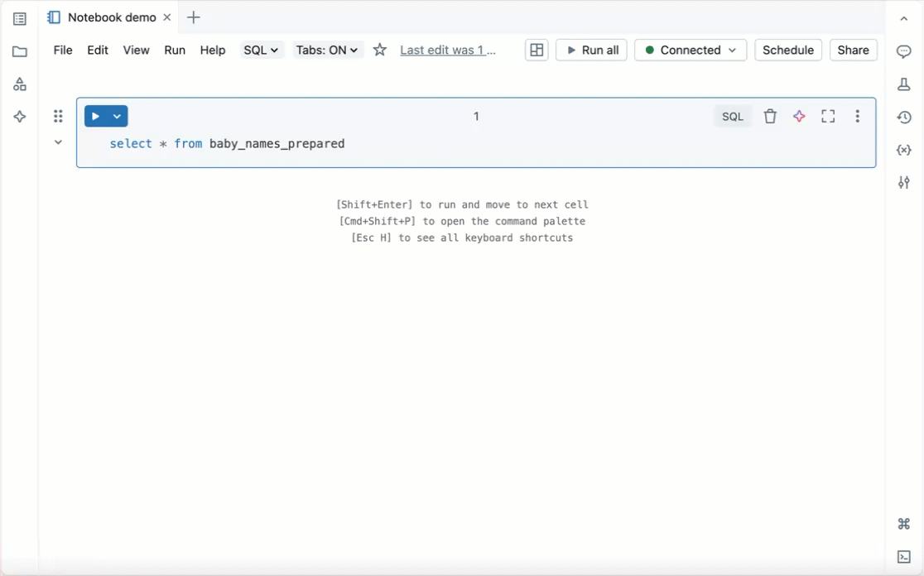Star the notebook as favorite
924x576 pixels.
[x=379, y=50]
